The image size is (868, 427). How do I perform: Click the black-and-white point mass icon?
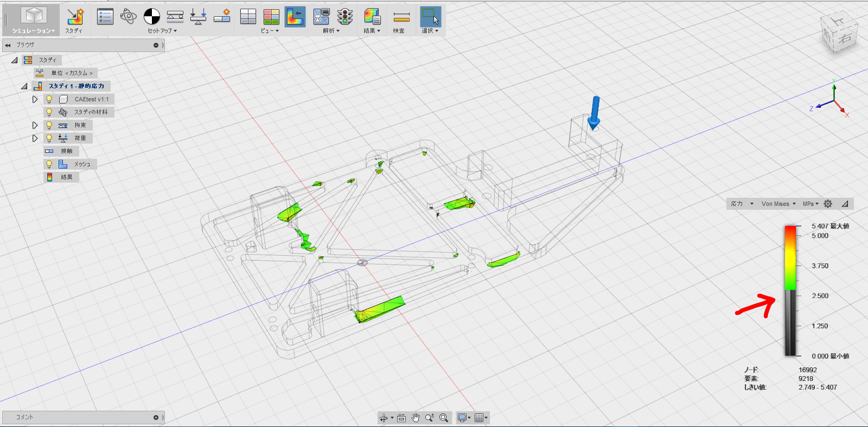click(x=152, y=17)
